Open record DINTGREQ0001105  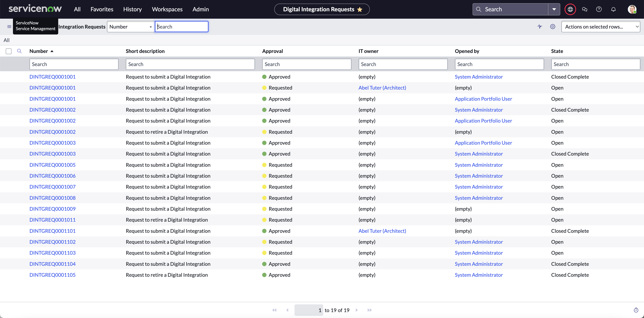tap(52, 275)
